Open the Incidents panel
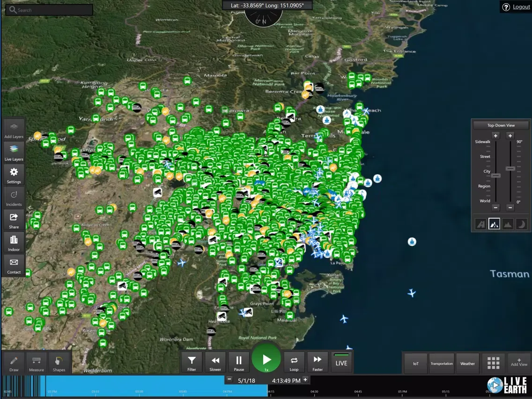This screenshot has height=399, width=532. click(x=14, y=198)
